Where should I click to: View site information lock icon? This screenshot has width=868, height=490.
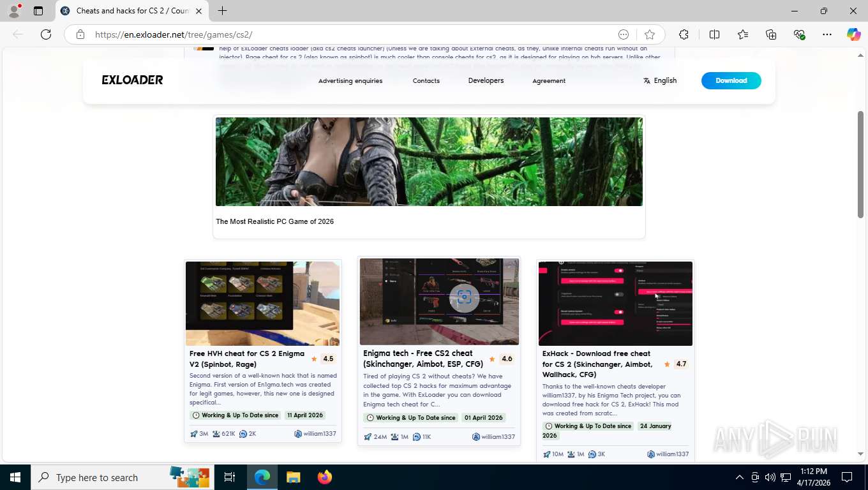(x=80, y=34)
